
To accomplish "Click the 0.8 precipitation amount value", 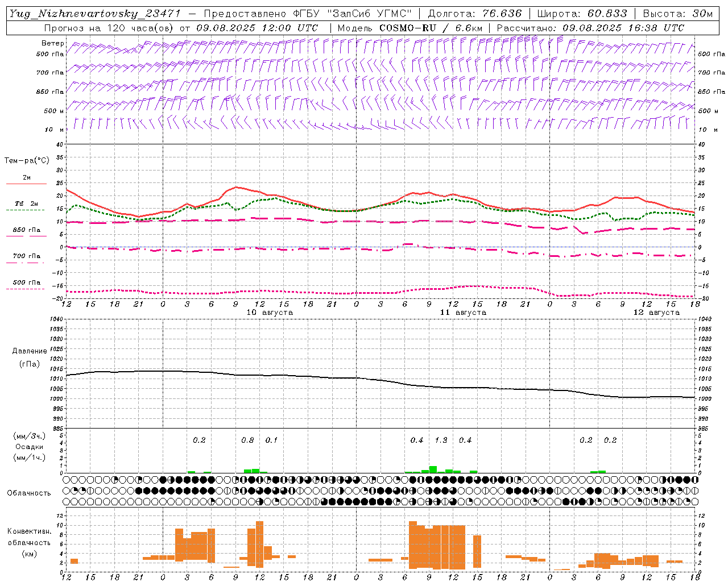I will [247, 440].
